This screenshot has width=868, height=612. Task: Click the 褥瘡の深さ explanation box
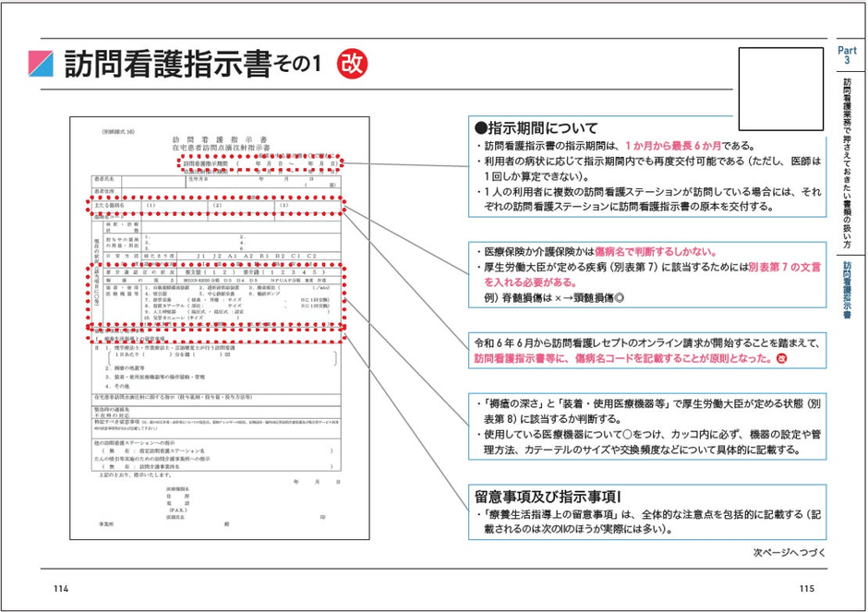pos(647,426)
